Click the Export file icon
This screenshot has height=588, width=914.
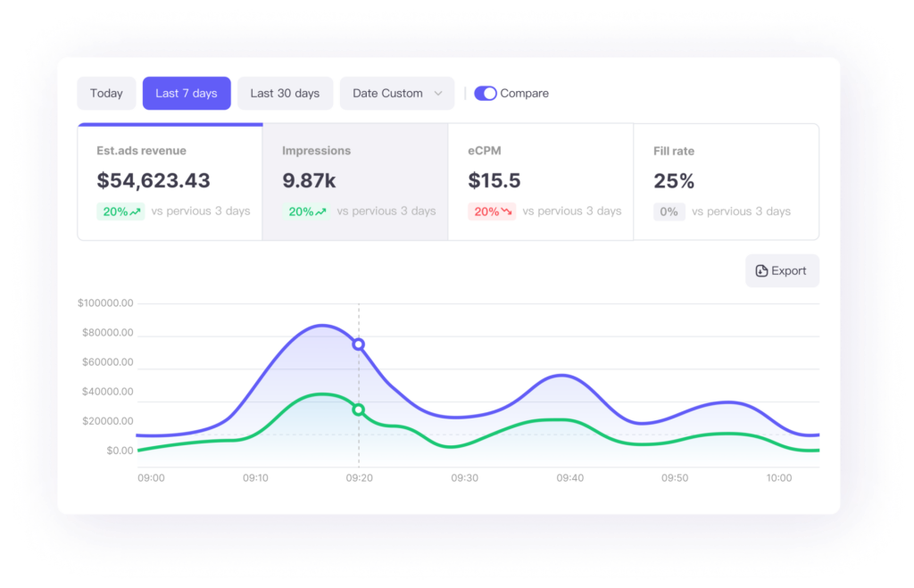pos(761,271)
